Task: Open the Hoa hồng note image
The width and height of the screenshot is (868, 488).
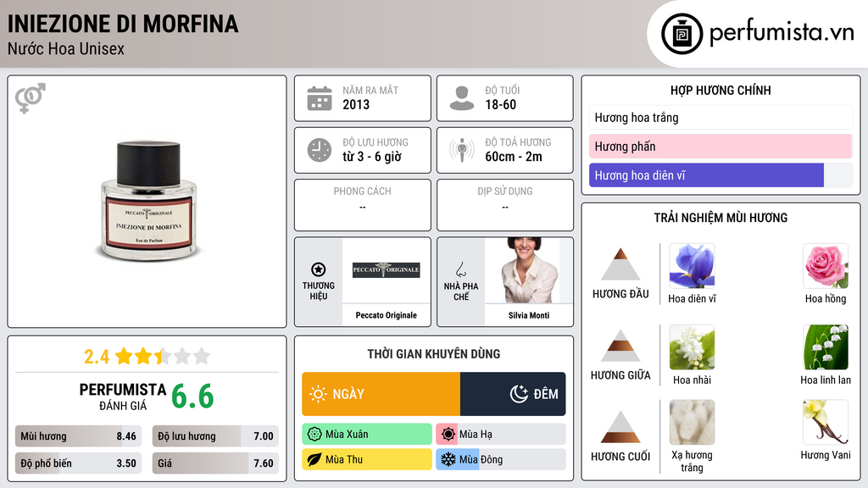Action: point(826,266)
